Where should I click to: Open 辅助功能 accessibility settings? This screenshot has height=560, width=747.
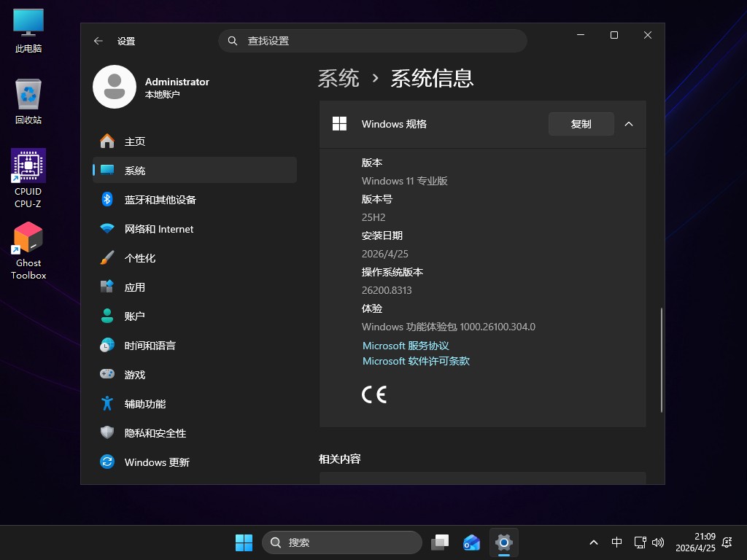point(144,404)
